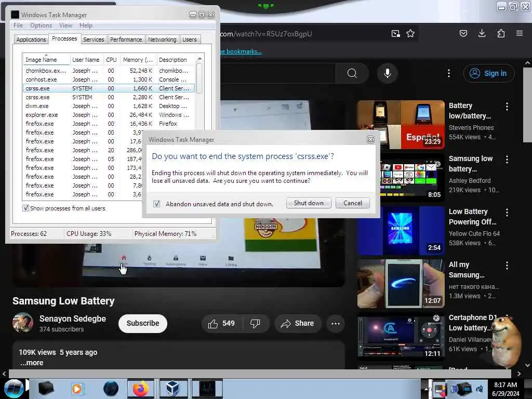Click the taskbar clock showing 8:17 AM
Viewport: 532px width, 399px height.
tap(506, 389)
